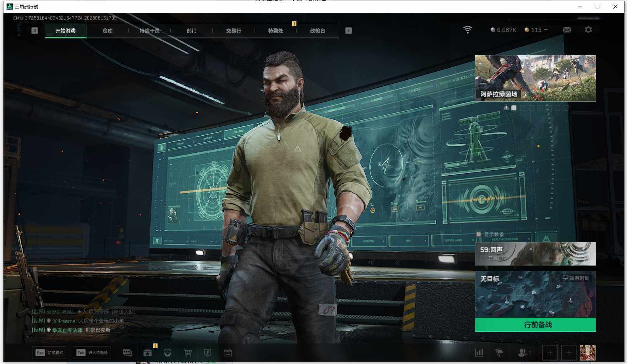
Task: Close the 三角洲行动 window
Action: [x=615, y=7]
